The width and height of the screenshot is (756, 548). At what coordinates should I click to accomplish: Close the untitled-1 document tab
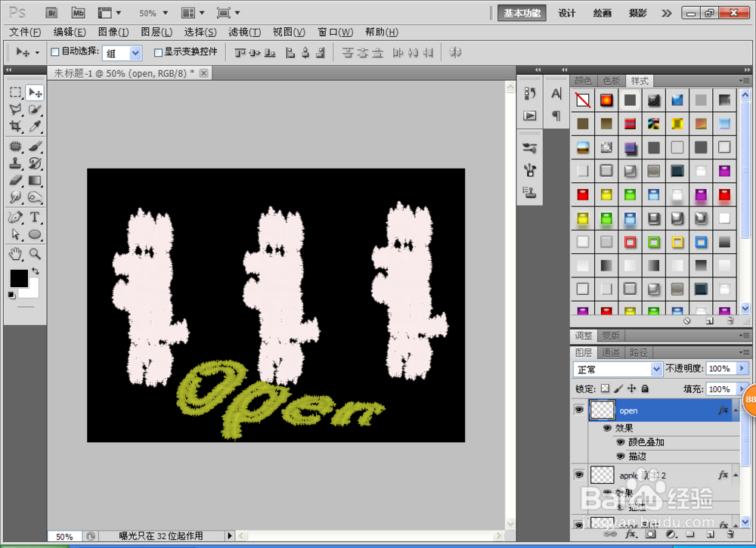click(204, 73)
